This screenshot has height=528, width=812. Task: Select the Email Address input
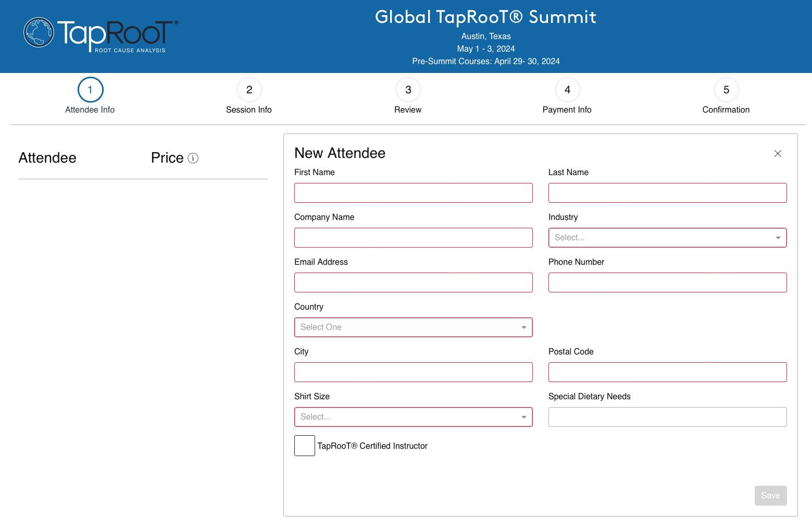pyautogui.click(x=413, y=283)
